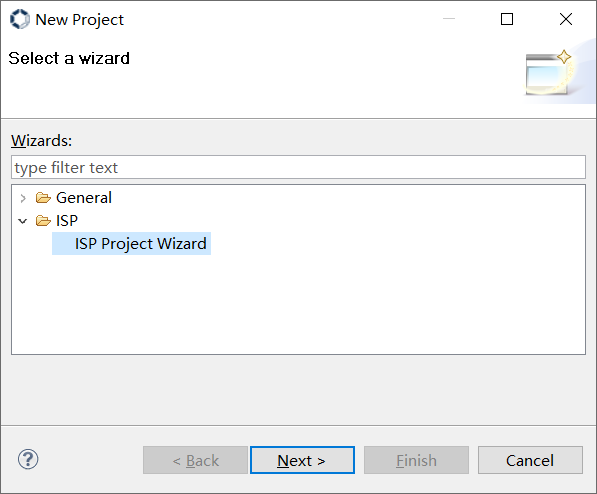
Task: Click the disabled Back button
Action: pyautogui.click(x=195, y=460)
